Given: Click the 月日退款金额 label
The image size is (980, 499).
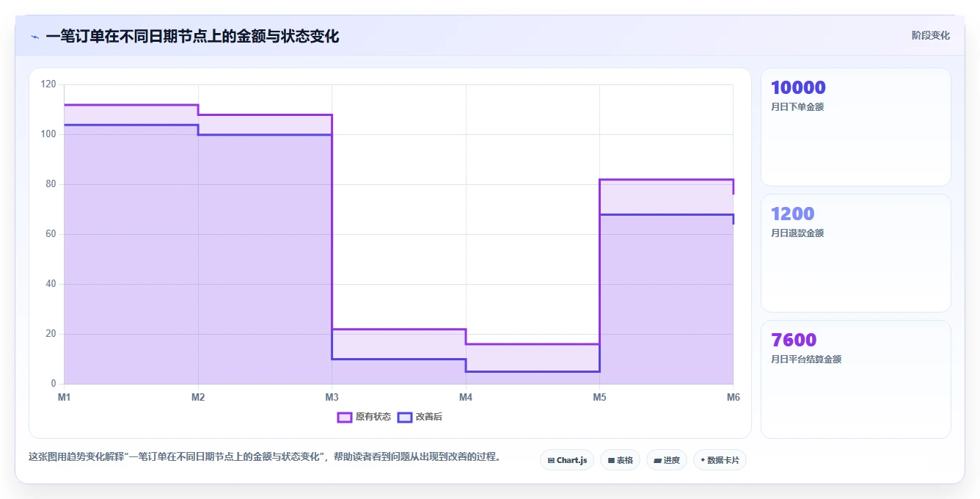Looking at the screenshot, I should tap(797, 233).
